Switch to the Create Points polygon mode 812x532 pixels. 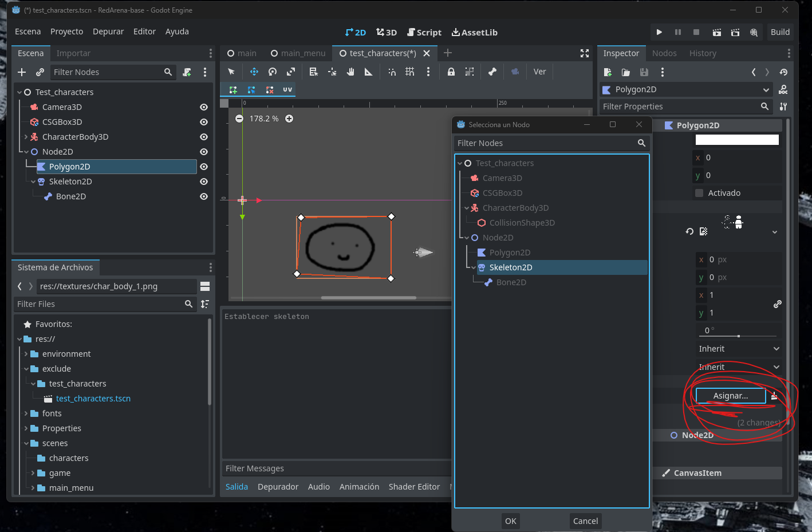point(233,89)
